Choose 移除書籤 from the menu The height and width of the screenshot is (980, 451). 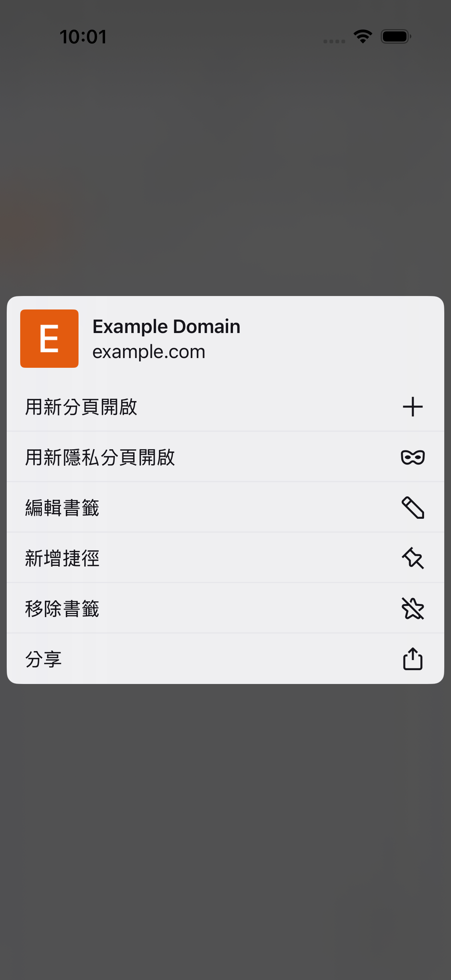point(225,608)
